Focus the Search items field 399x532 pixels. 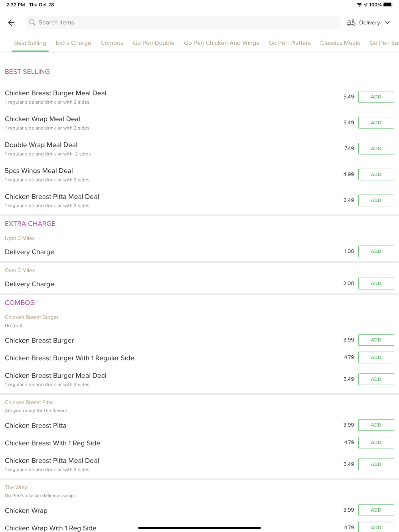(184, 23)
